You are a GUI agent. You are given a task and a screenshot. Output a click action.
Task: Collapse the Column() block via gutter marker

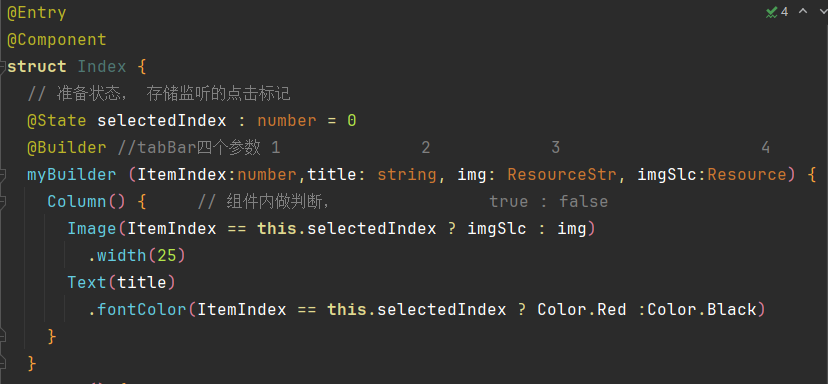(x=3, y=201)
